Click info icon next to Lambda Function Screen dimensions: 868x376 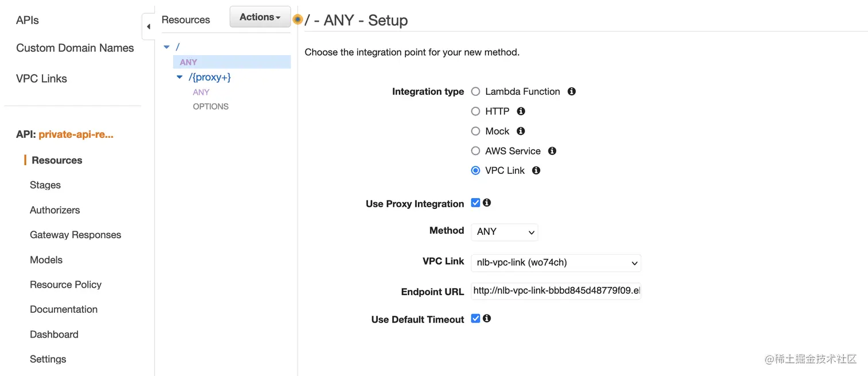click(571, 91)
